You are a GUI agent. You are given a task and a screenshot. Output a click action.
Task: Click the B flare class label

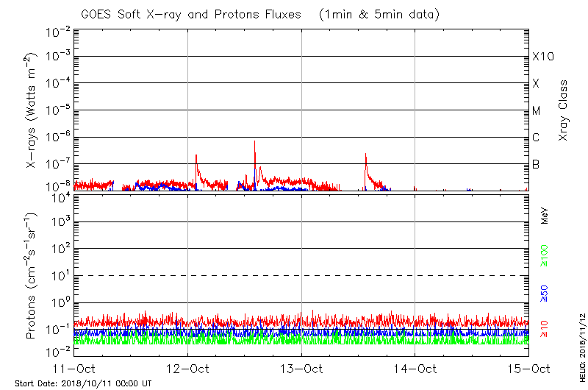click(x=536, y=164)
